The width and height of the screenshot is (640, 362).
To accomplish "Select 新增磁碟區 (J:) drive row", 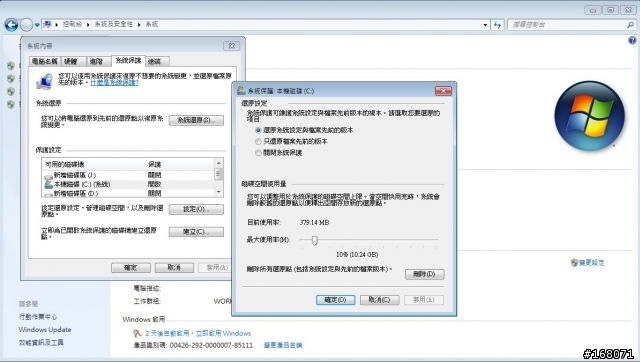I will pyautogui.click(x=129, y=175).
